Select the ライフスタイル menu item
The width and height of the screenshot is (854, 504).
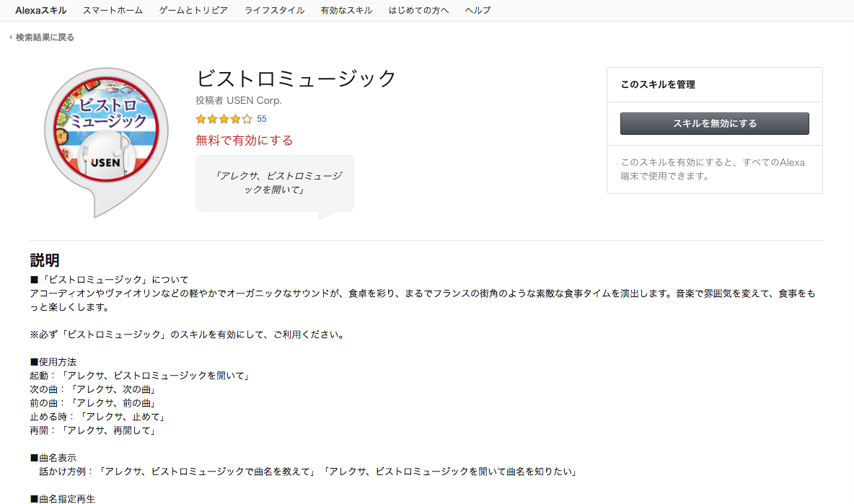(275, 10)
